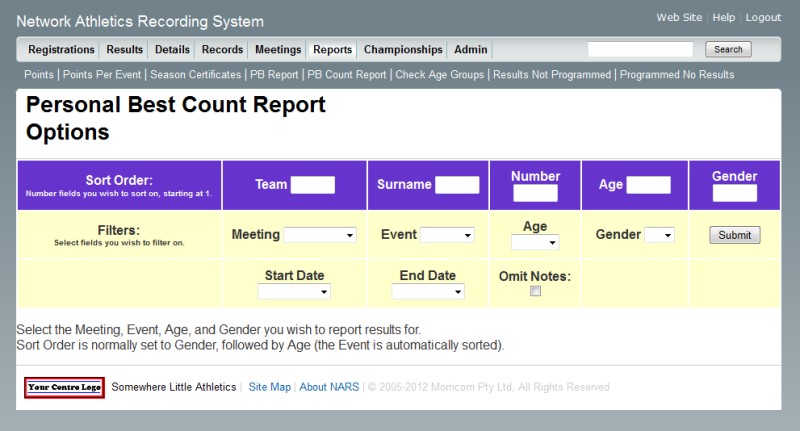This screenshot has height=431, width=800.
Task: Open the Start Date dropdown
Action: [294, 292]
